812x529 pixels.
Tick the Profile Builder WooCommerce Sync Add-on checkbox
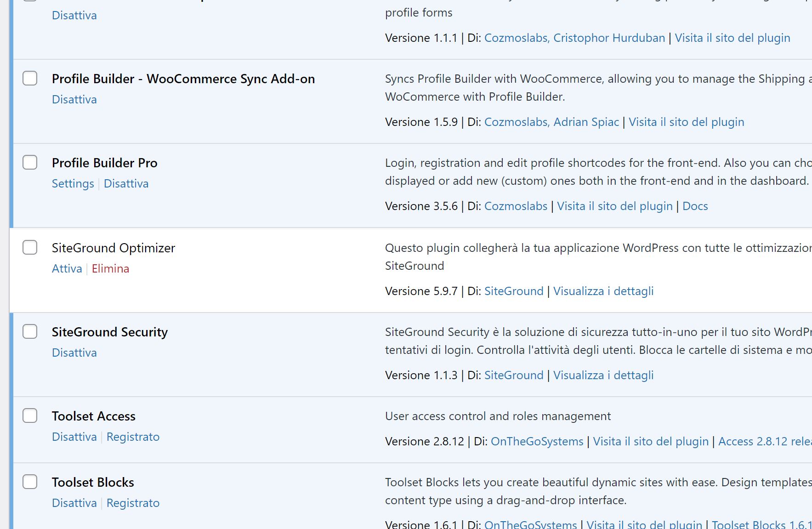[x=30, y=78]
